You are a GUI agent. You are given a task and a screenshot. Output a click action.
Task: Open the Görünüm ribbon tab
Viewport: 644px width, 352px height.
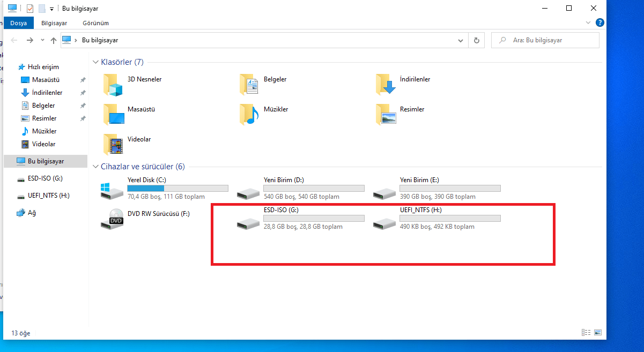coord(96,23)
